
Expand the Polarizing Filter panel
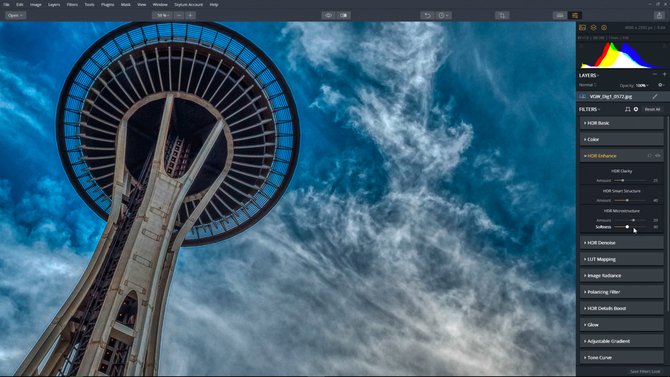point(621,292)
